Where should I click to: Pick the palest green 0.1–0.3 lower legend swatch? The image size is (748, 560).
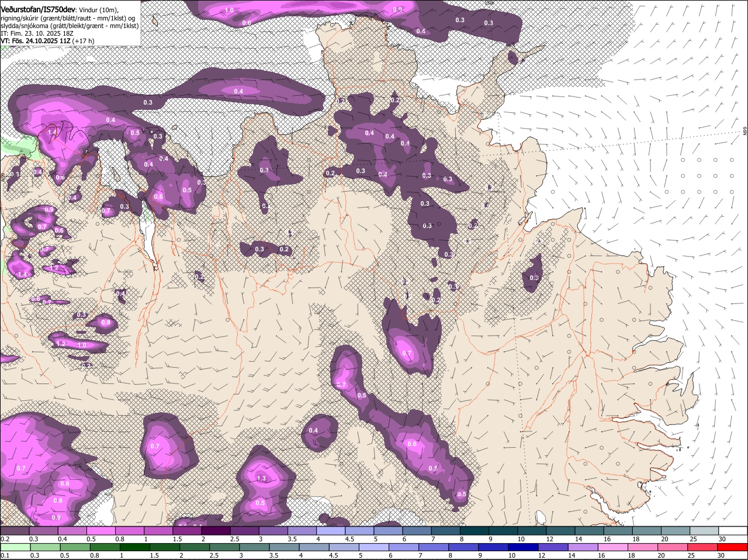pos(15,548)
